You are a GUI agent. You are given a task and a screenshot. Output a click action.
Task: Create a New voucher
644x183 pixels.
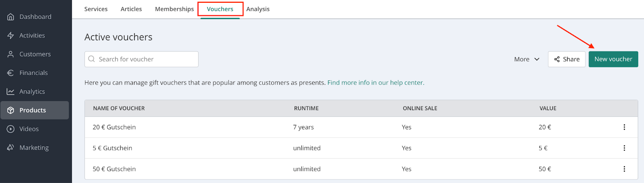click(x=613, y=59)
